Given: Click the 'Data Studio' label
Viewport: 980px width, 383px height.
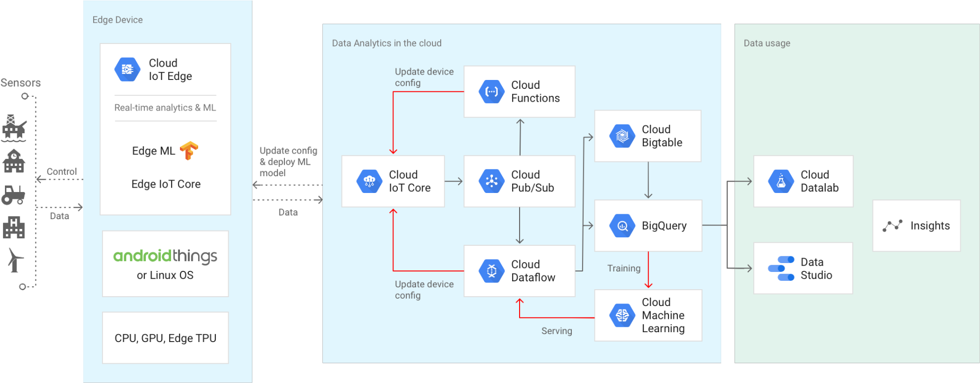Looking at the screenshot, I should tap(816, 268).
